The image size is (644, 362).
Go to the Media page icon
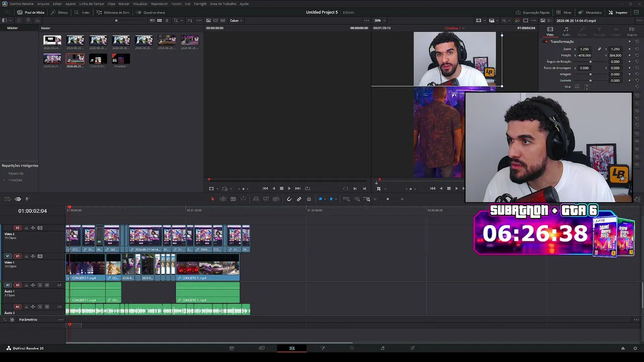(231, 348)
